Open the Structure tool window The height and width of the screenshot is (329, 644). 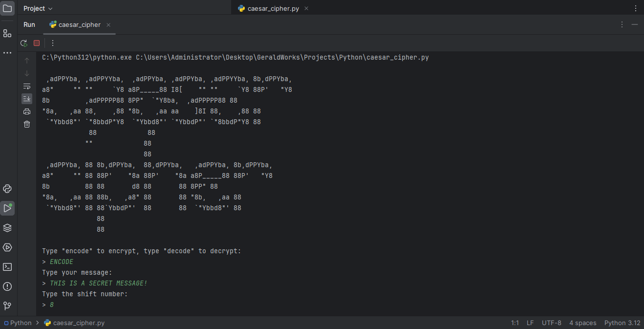[7, 33]
